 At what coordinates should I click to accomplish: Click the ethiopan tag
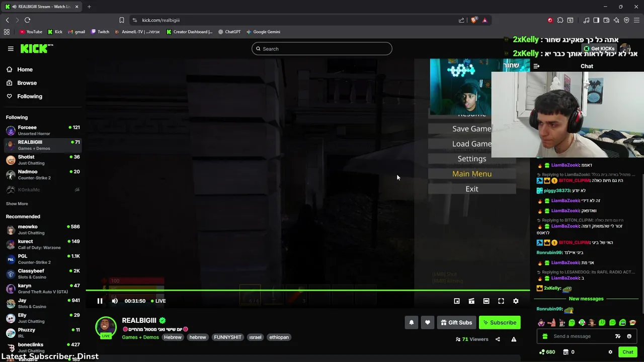279,337
